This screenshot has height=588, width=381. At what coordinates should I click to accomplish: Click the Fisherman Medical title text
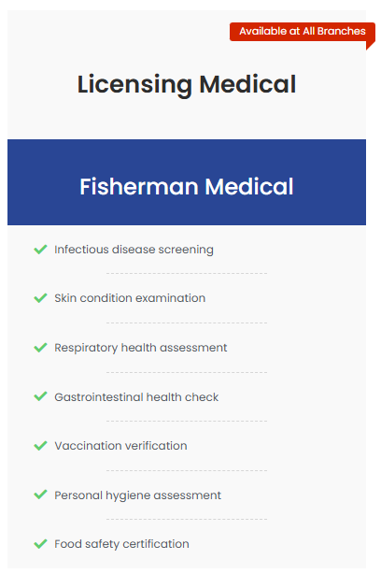[187, 186]
